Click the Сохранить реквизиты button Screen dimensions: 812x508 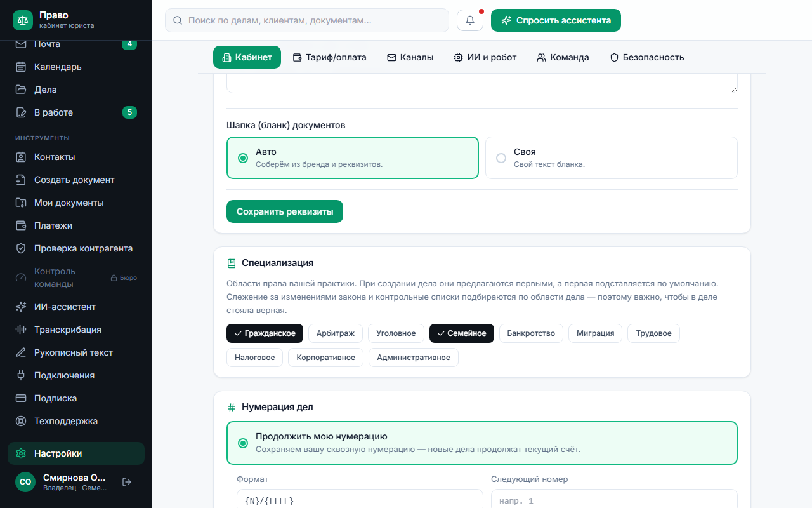coord(285,211)
